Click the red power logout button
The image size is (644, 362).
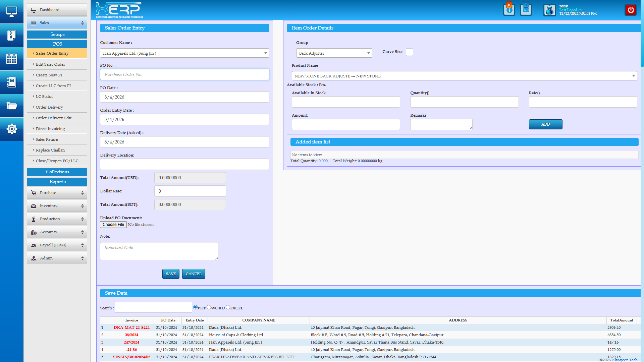pyautogui.click(x=631, y=10)
